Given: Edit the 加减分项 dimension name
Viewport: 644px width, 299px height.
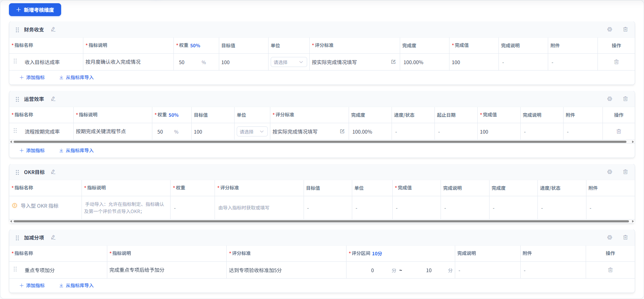Looking at the screenshot, I should [53, 237].
